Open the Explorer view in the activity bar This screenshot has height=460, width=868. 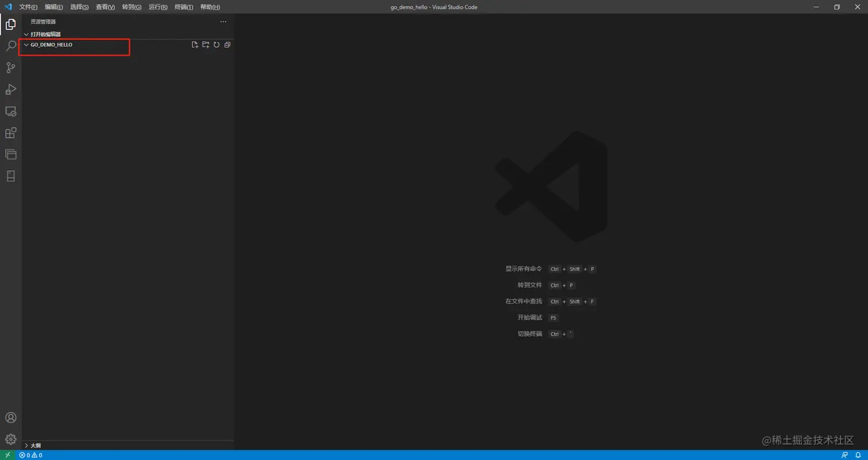[x=10, y=24]
